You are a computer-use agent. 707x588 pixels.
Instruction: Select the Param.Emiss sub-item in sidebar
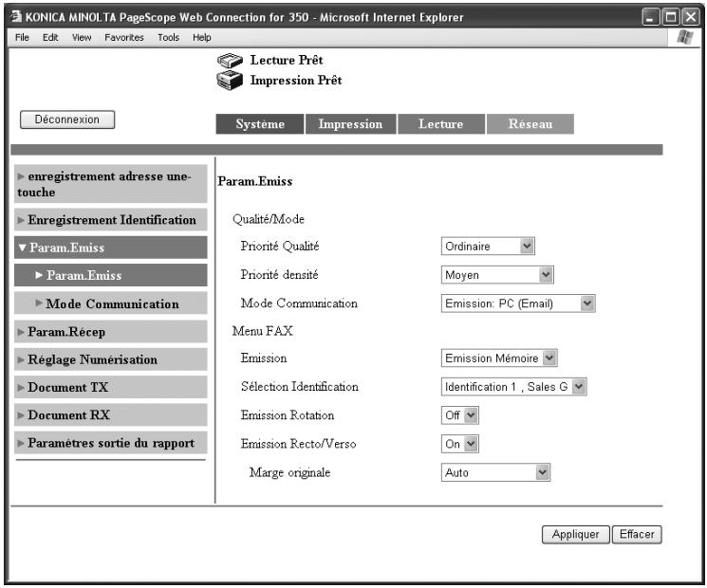coord(110,275)
